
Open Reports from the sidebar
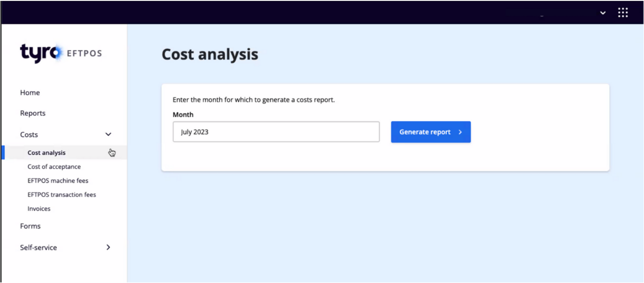point(33,113)
